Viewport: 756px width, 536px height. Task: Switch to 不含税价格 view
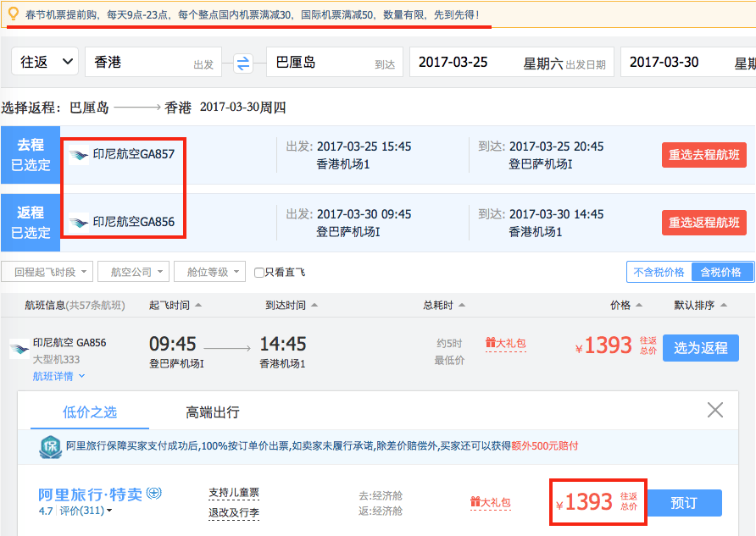coord(659,272)
